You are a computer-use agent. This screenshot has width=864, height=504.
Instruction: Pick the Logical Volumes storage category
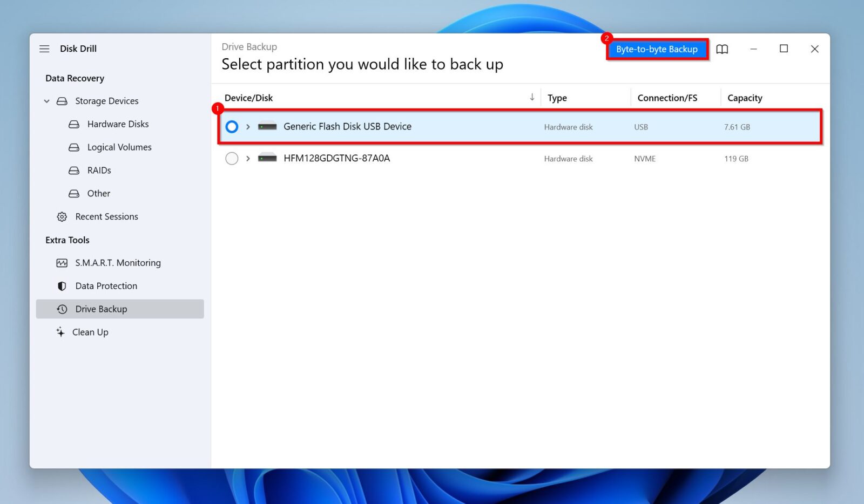pos(119,147)
